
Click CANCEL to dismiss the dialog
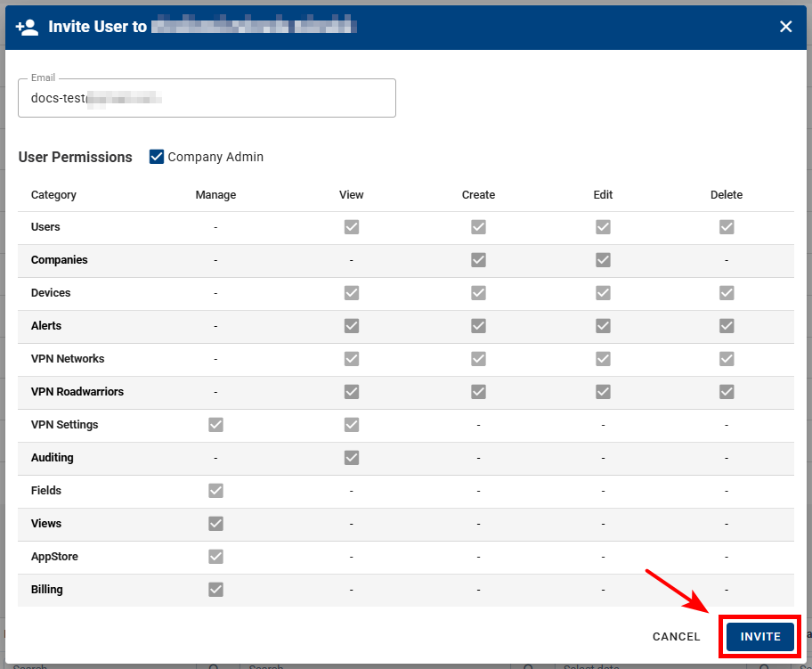[x=676, y=637]
